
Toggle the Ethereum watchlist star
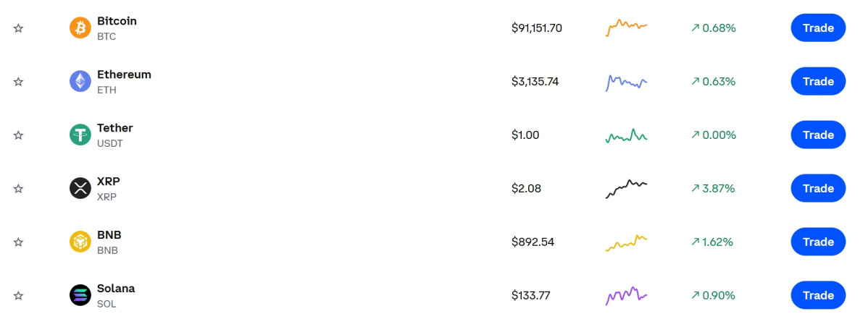tap(19, 82)
